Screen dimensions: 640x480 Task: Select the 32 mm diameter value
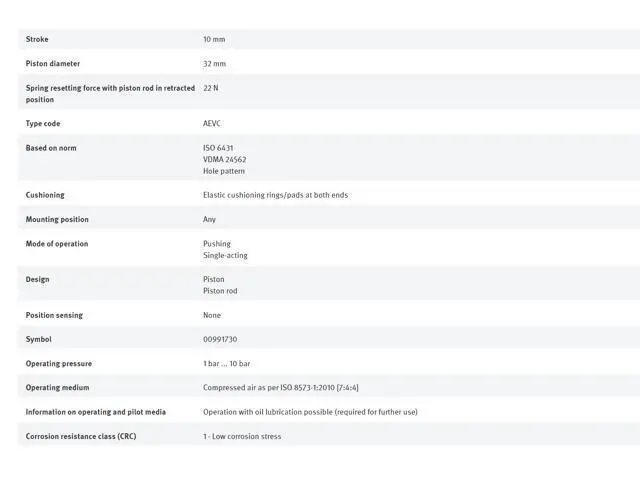(214, 63)
